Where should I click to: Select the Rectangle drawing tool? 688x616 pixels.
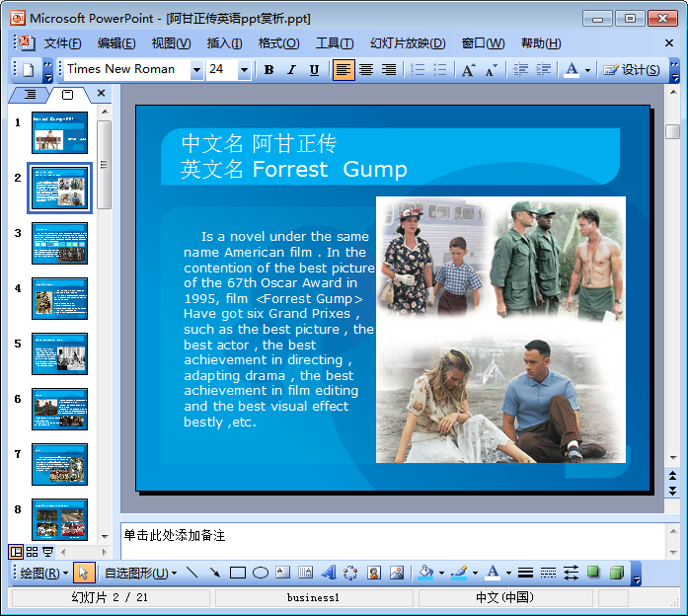238,573
